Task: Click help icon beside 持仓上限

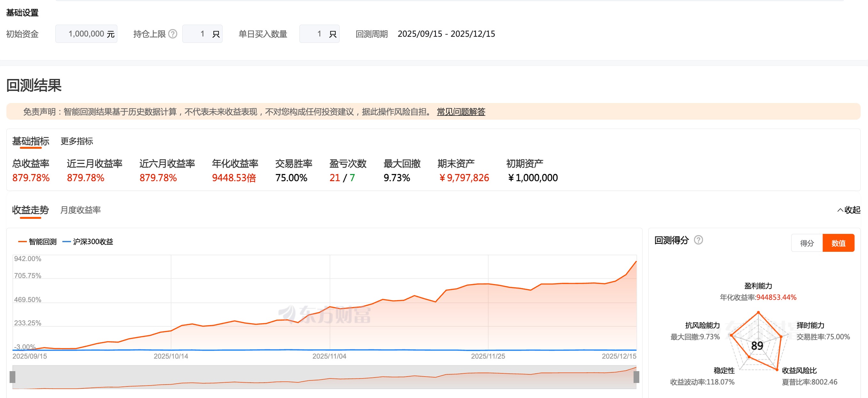Action: point(172,34)
